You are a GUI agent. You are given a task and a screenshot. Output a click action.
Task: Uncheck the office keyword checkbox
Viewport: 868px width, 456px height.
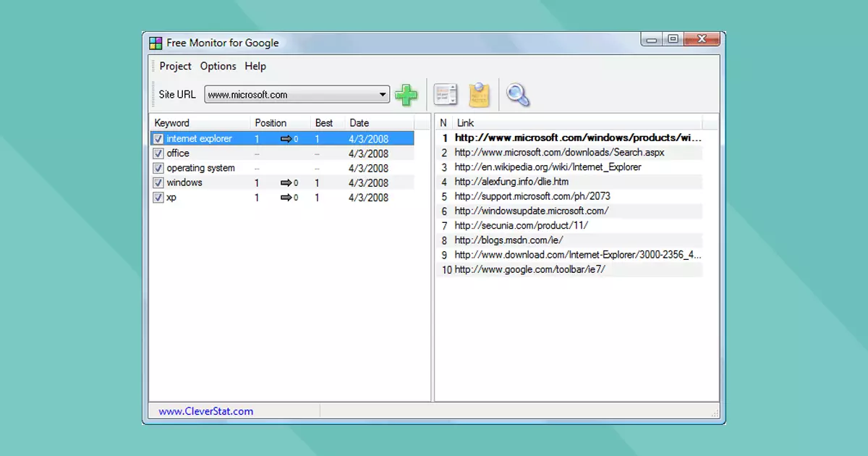pyautogui.click(x=158, y=153)
